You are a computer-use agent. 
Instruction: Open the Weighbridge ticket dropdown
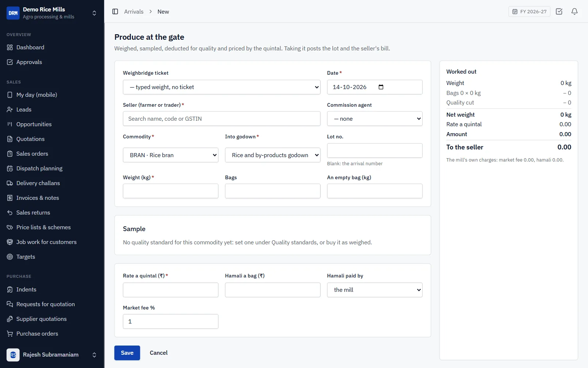[222, 87]
